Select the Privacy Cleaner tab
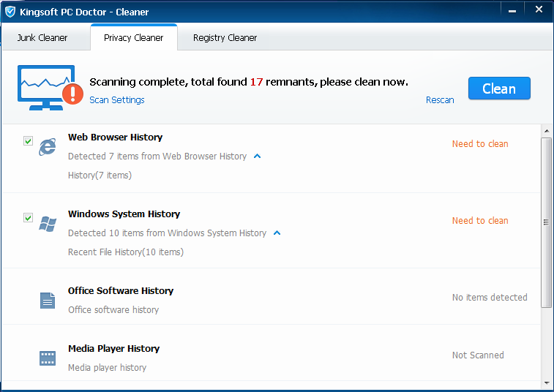554x392 pixels. coord(133,37)
